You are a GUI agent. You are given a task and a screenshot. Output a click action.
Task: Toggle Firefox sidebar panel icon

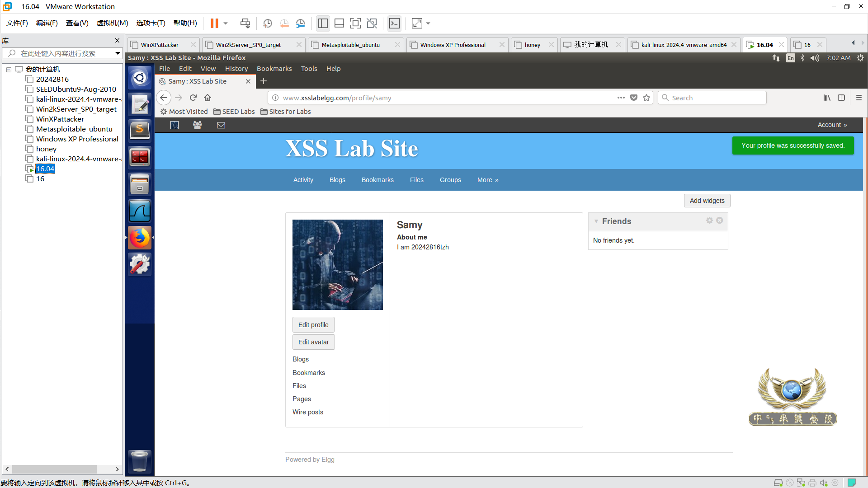[x=841, y=98]
